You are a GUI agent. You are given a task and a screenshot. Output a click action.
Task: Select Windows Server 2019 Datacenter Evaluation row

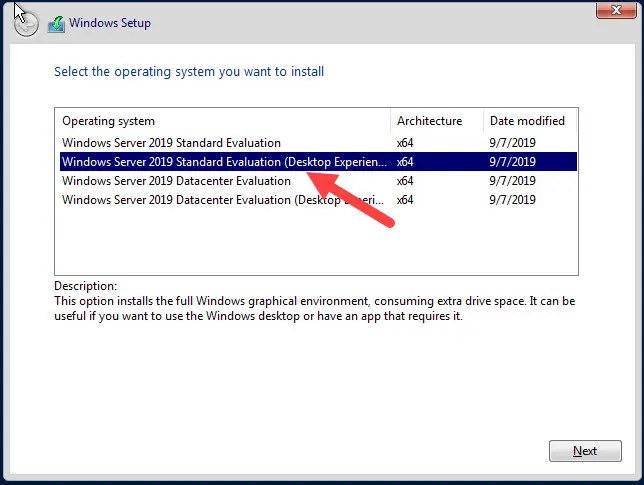(318, 181)
